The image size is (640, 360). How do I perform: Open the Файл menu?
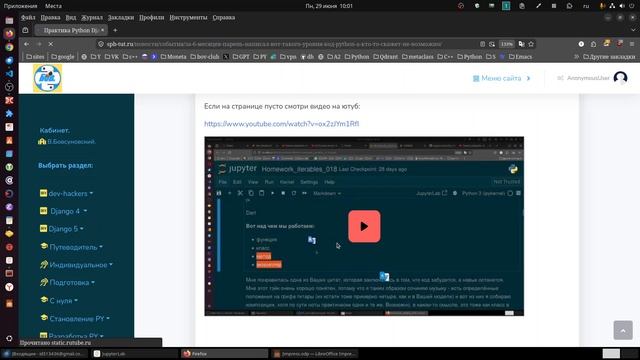point(28,18)
